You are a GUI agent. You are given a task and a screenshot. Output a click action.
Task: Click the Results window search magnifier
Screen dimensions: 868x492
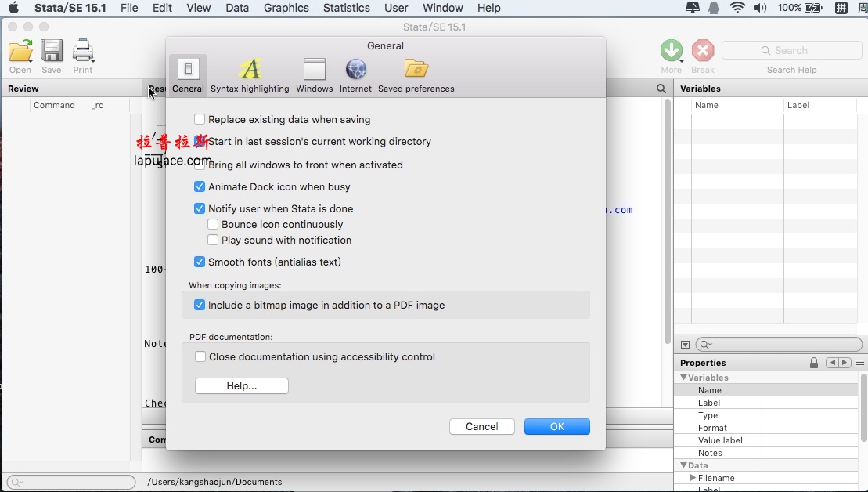pos(661,89)
